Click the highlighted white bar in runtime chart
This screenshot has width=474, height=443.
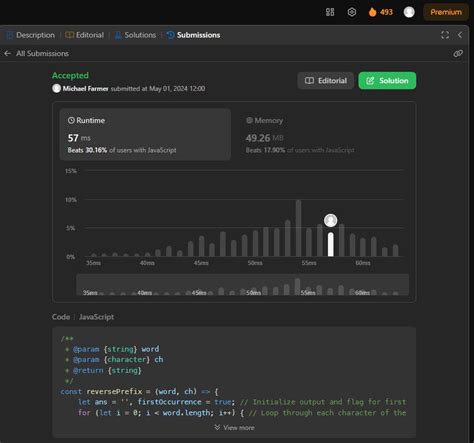(330, 244)
